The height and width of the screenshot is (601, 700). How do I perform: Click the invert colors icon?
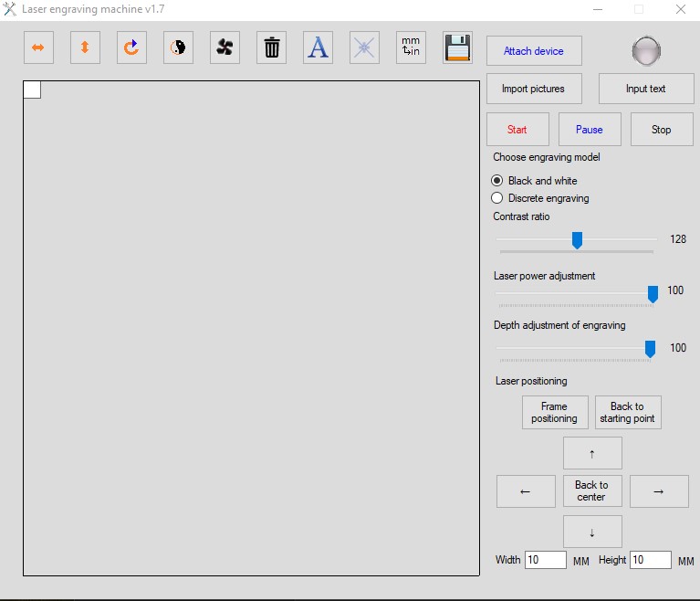(178, 47)
